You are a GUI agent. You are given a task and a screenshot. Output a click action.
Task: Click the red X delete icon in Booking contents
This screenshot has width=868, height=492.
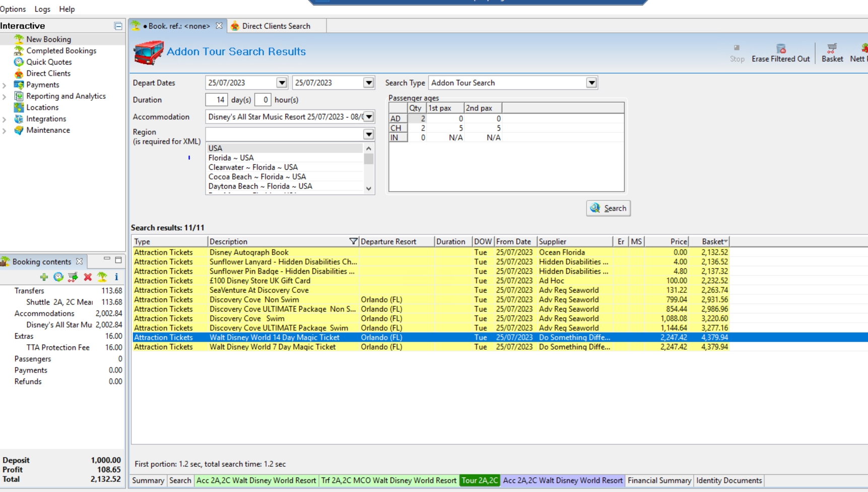88,277
